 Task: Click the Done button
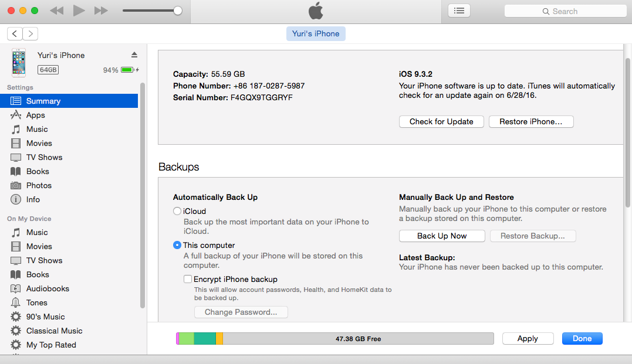pos(582,339)
